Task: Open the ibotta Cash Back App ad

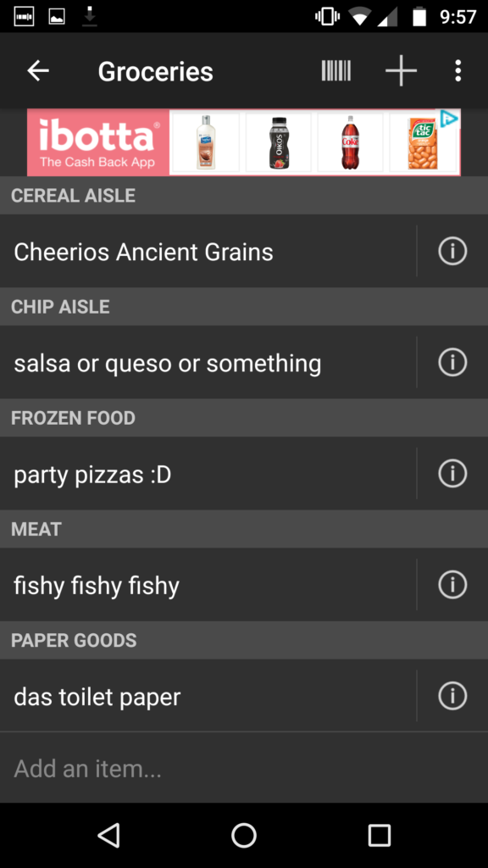Action: point(98,142)
